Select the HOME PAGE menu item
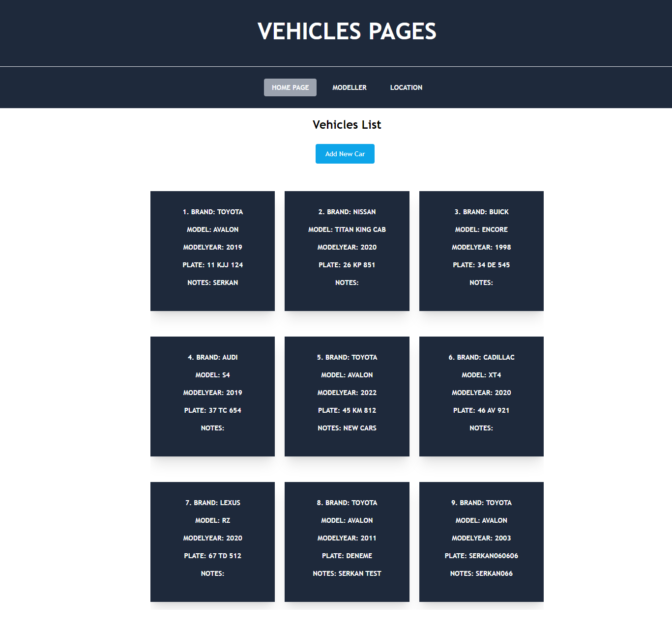 point(290,87)
